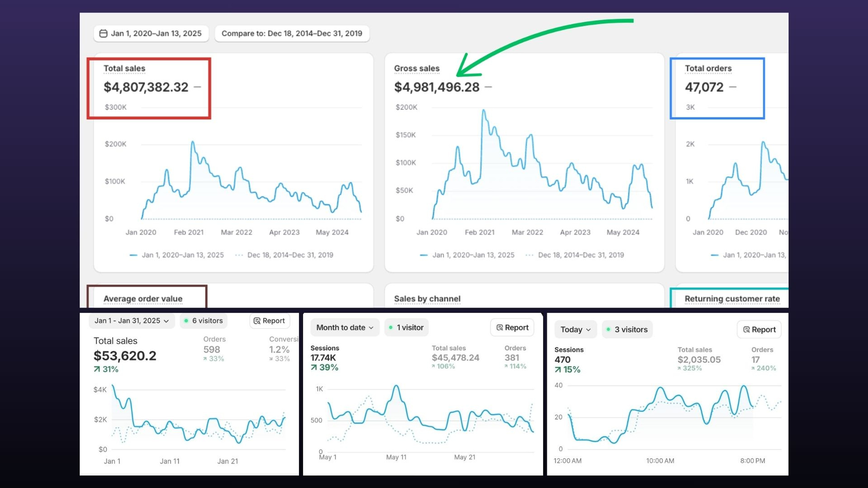
Task: Click the chevron beside Jan 1 - Jan 31, 2025
Action: tap(166, 321)
